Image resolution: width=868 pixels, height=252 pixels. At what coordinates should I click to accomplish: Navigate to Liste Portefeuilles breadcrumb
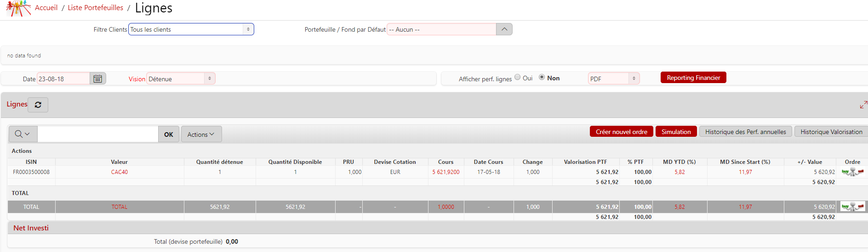pos(95,8)
